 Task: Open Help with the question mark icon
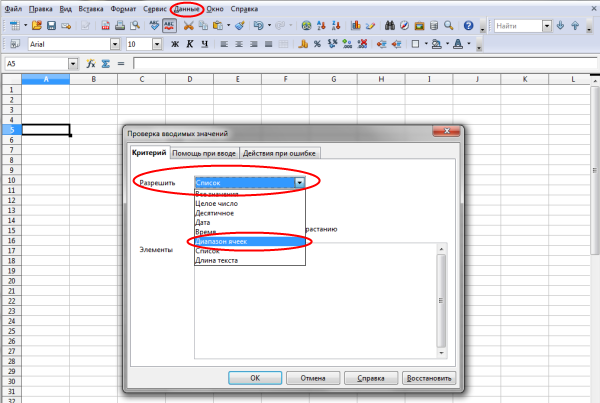tap(468, 26)
